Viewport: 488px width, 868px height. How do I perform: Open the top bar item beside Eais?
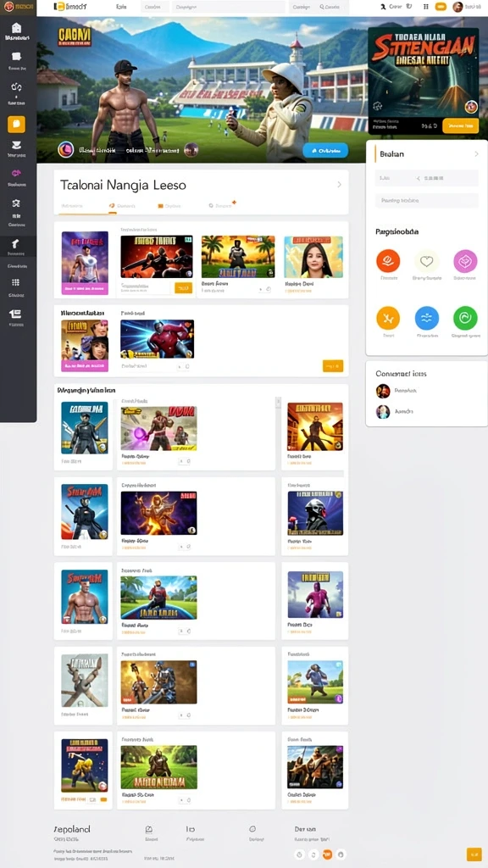coord(153,7)
